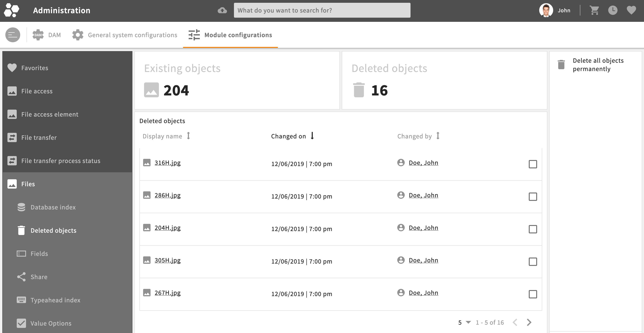This screenshot has height=333, width=644.
Task: Open Database index under Files
Action: (67, 207)
